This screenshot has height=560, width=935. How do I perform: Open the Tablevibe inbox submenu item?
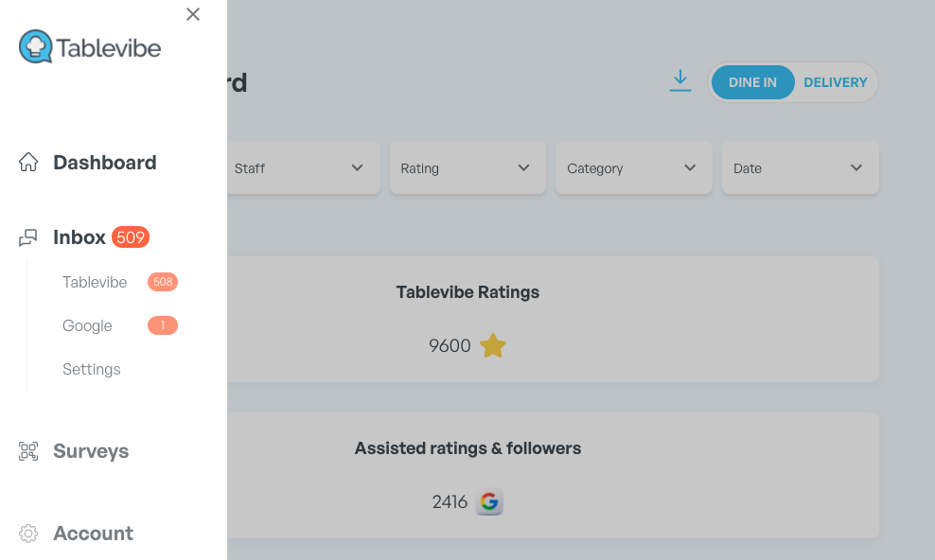95,282
